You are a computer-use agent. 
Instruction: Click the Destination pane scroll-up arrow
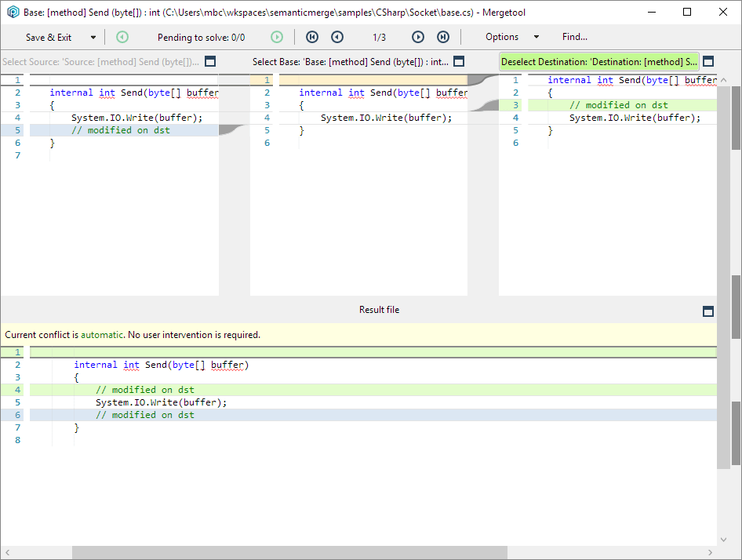723,81
